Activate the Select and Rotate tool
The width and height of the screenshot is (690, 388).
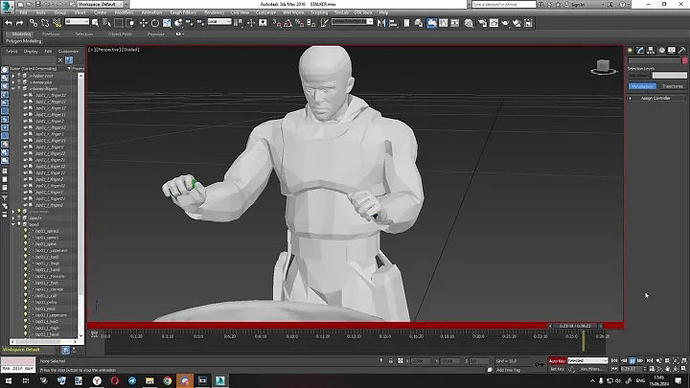pyautogui.click(x=155, y=23)
